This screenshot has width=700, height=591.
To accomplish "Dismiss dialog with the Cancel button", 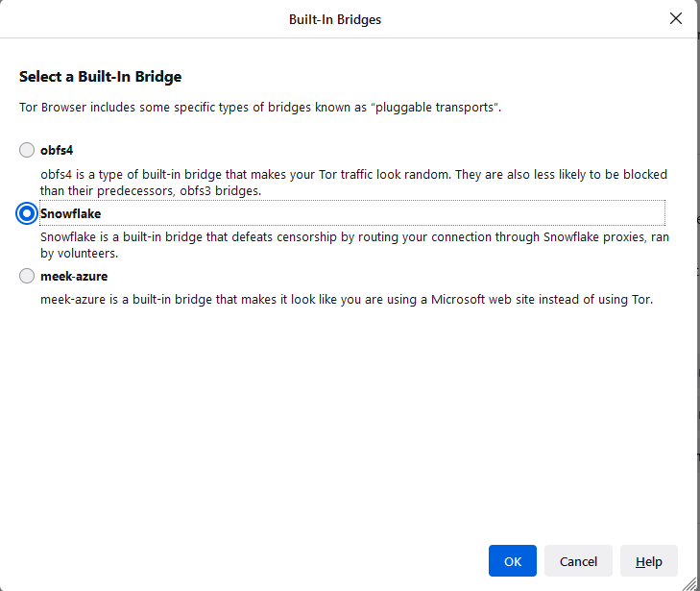I will pyautogui.click(x=578, y=560).
